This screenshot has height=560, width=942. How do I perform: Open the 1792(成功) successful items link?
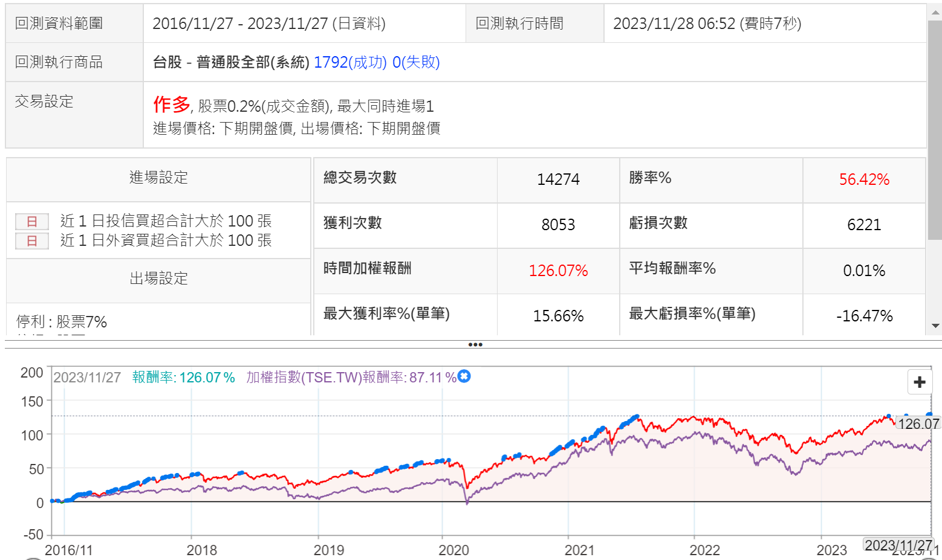(350, 62)
